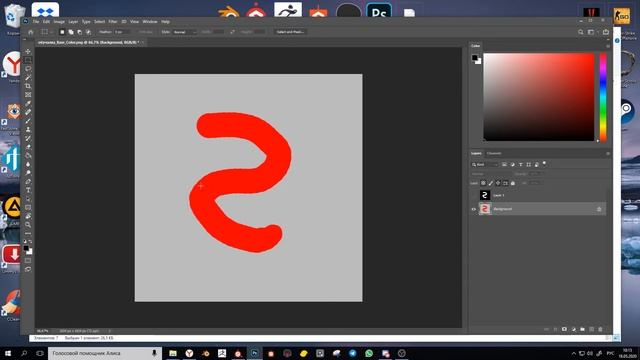The width and height of the screenshot is (640, 360).
Task: Select the Brush tool
Action: pyautogui.click(x=28, y=121)
